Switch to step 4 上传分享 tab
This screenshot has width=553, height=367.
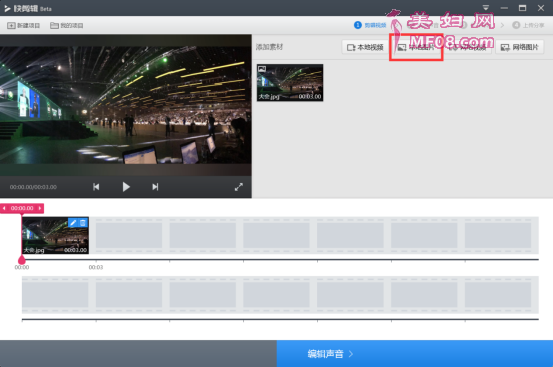(x=528, y=25)
